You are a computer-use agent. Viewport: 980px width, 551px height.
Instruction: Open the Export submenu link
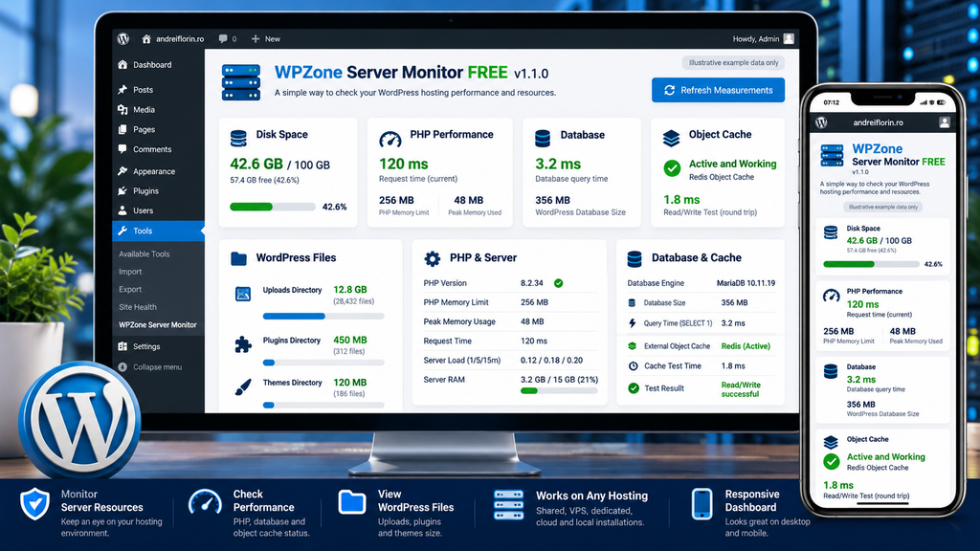tap(130, 289)
